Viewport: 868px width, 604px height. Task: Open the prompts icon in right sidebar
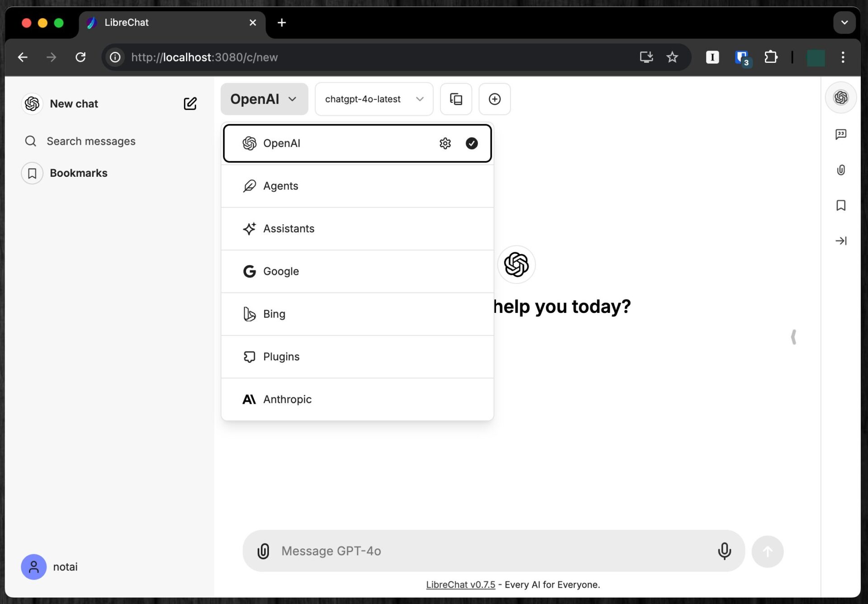pyautogui.click(x=840, y=134)
